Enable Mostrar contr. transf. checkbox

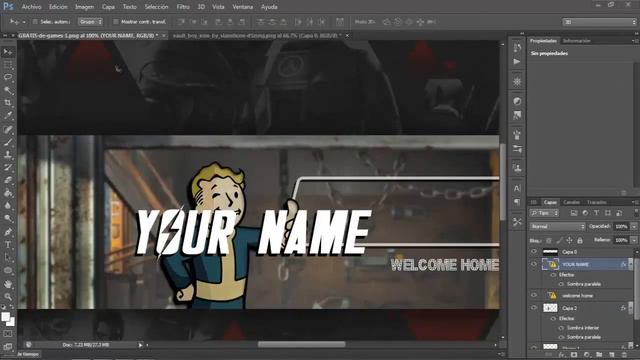(116, 22)
